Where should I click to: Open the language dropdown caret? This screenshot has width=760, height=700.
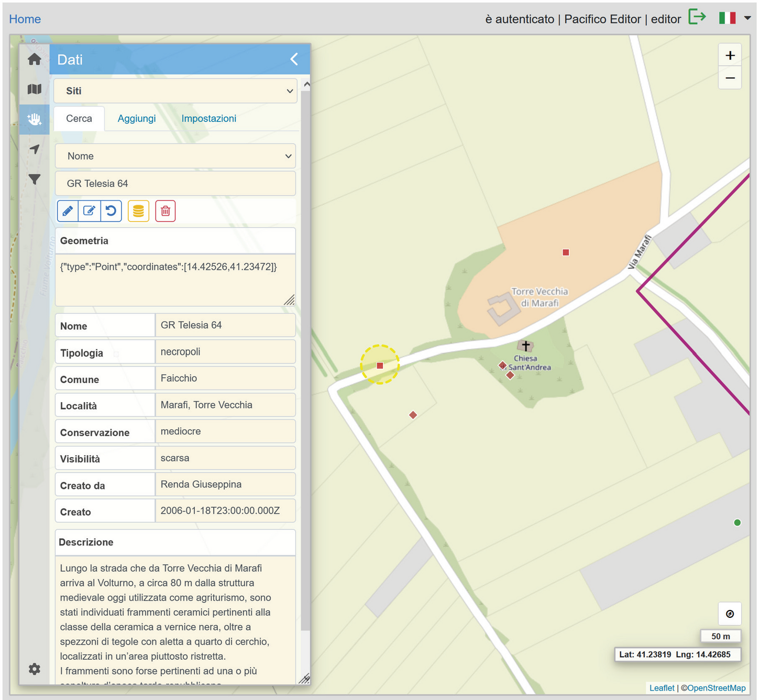pyautogui.click(x=747, y=18)
